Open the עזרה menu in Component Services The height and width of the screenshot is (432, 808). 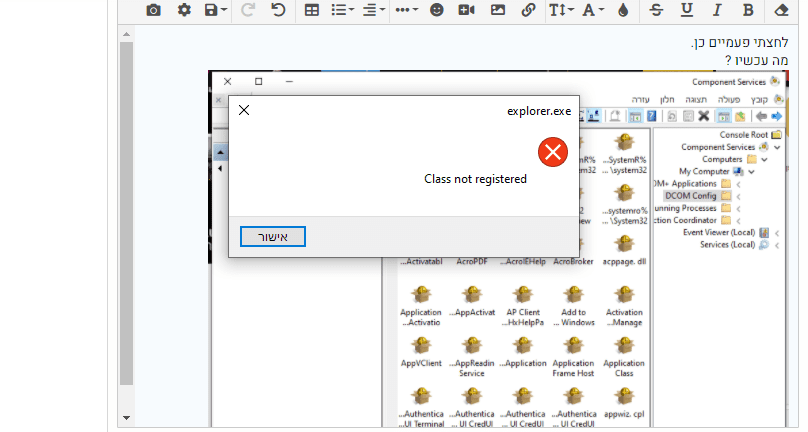tap(641, 99)
